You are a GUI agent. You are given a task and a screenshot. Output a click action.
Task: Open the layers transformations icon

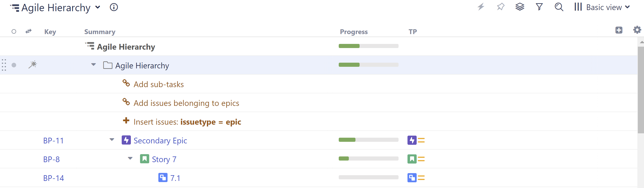tap(520, 7)
